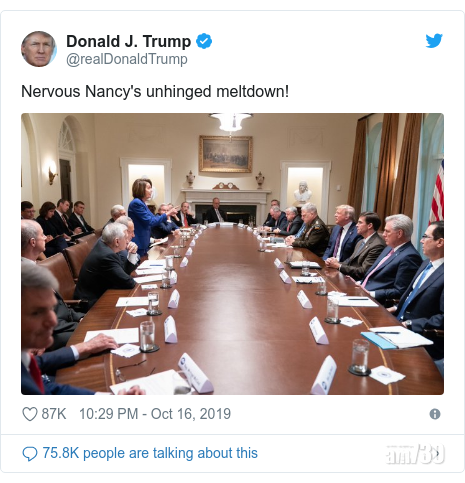Click the American flag in the photo
Viewport: 465px width, 483px height.
(437, 192)
